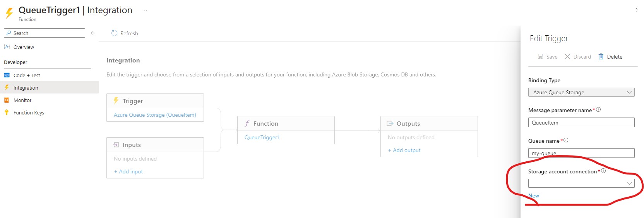
Task: Click the info icon for Storage account connection
Action: tap(603, 171)
